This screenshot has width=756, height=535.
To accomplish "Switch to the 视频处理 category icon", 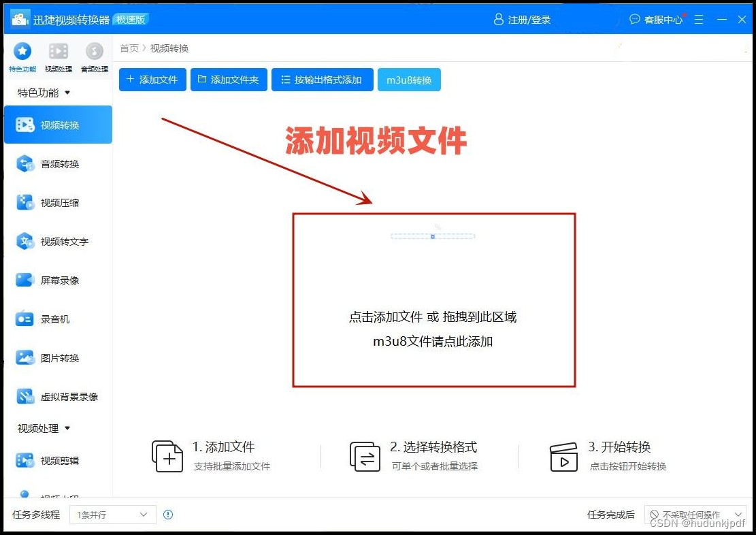I will (58, 53).
